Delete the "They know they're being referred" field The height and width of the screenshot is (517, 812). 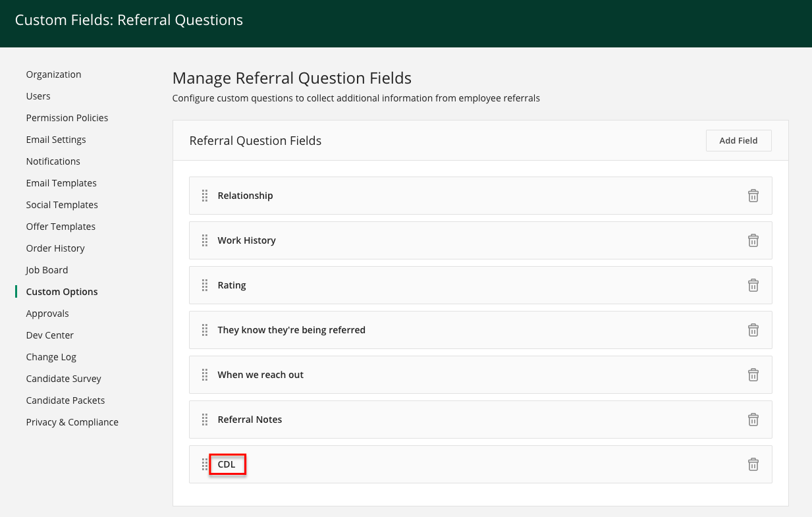coord(753,330)
